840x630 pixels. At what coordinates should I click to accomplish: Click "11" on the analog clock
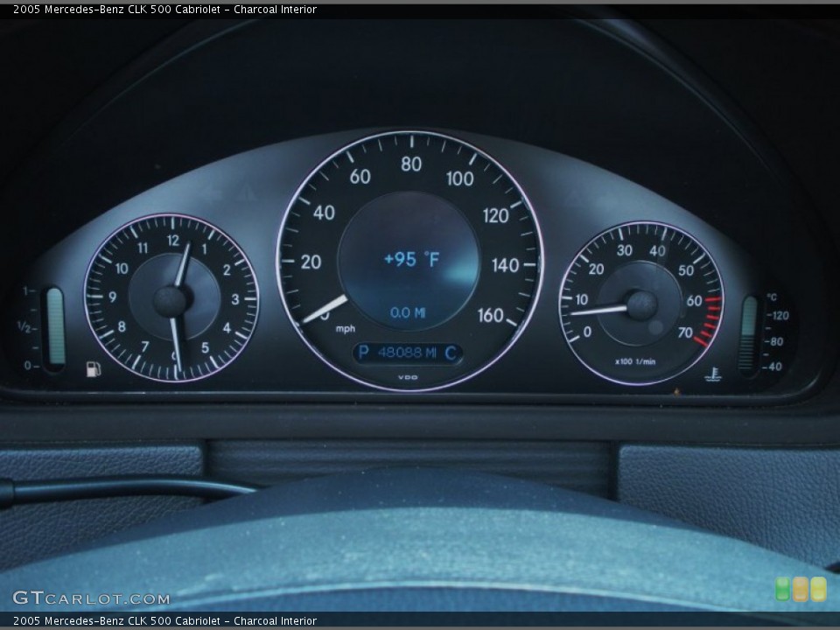142,248
